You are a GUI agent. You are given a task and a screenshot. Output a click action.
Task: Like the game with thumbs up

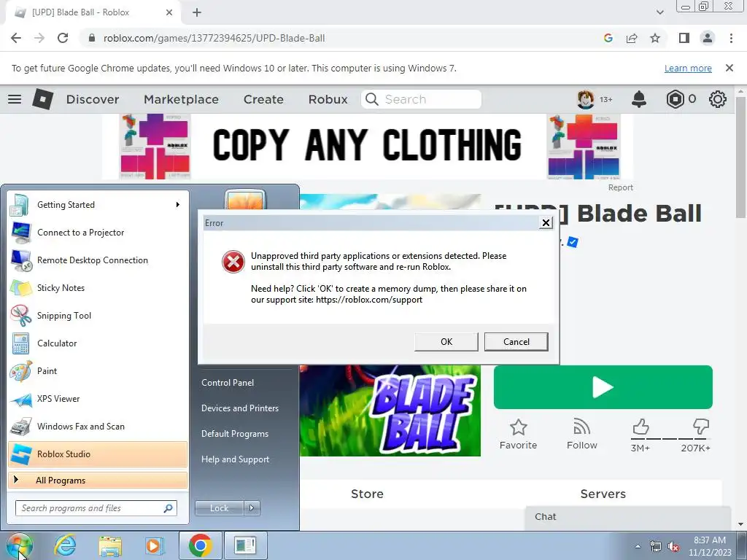640,427
